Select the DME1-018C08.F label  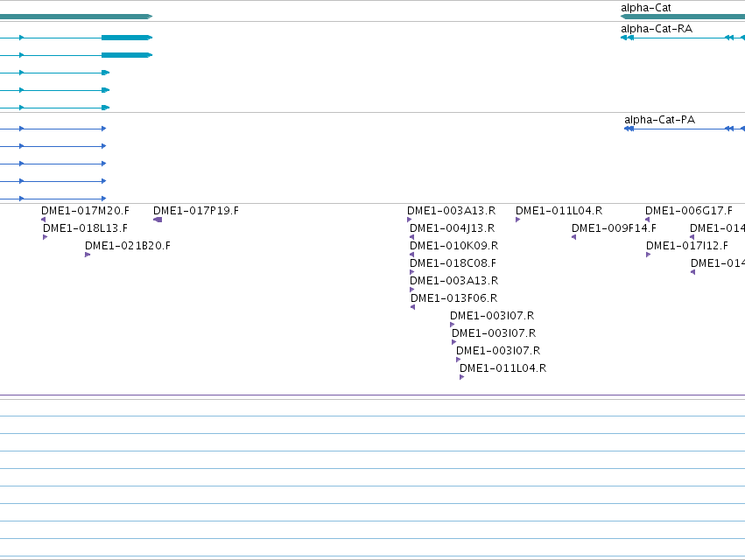[x=453, y=263]
